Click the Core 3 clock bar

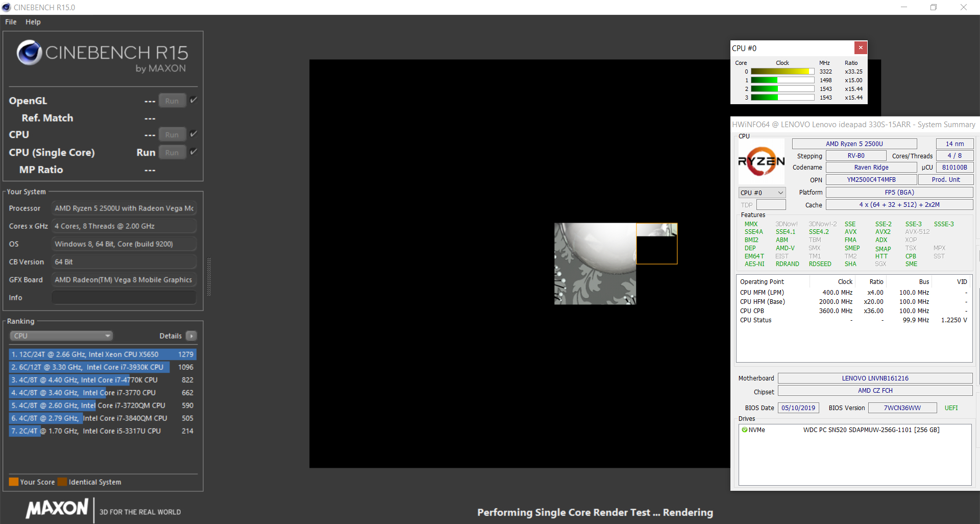(x=782, y=97)
